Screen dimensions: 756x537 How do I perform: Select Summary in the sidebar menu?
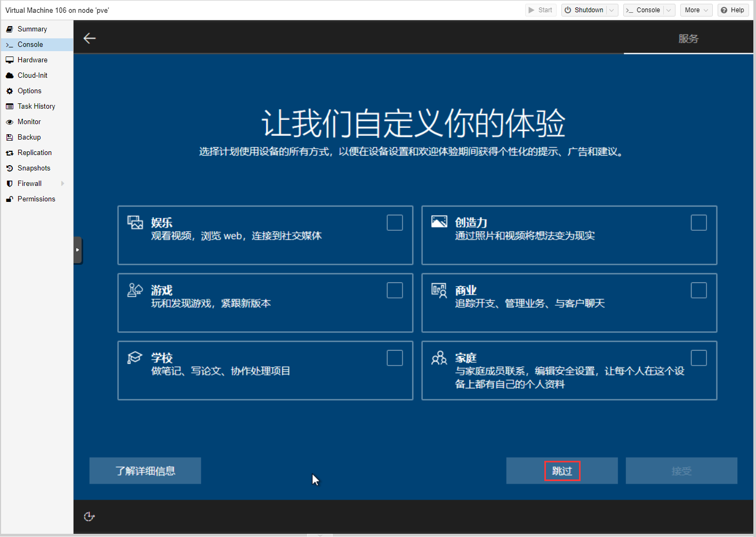pos(32,29)
